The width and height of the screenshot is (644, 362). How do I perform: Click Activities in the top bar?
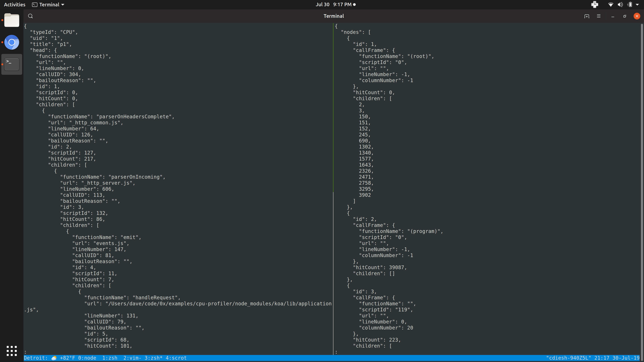[x=14, y=4]
